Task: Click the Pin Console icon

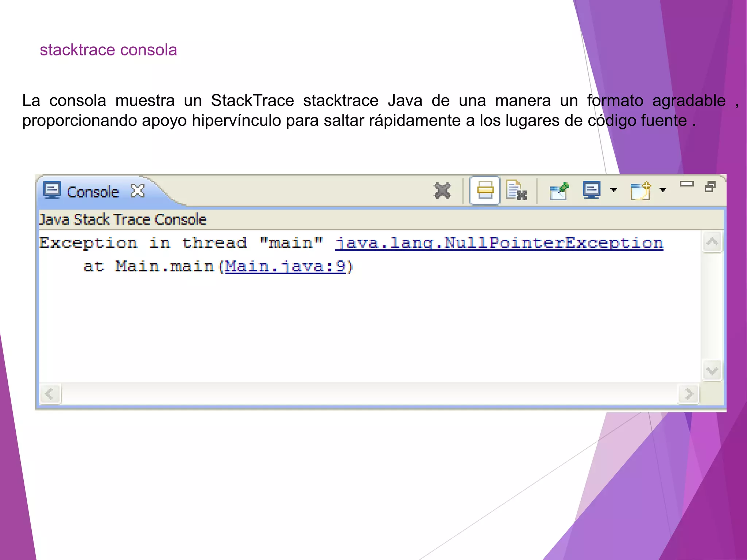Action: (x=559, y=191)
